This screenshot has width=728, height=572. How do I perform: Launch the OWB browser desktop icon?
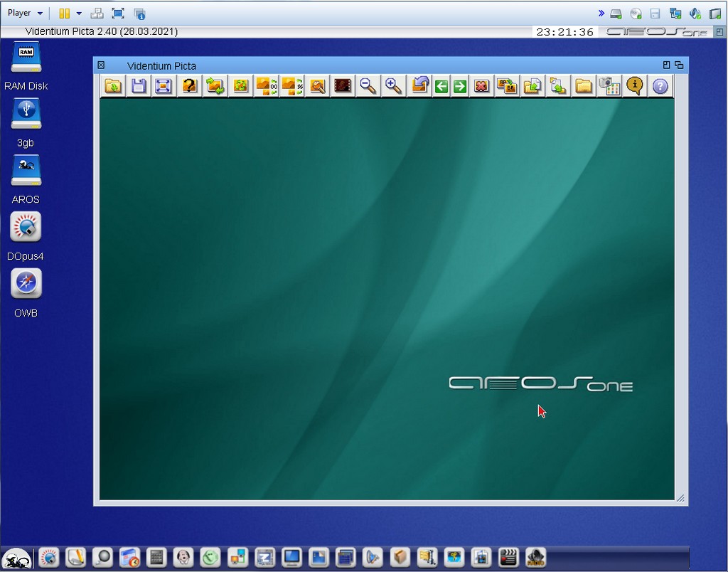(26, 284)
